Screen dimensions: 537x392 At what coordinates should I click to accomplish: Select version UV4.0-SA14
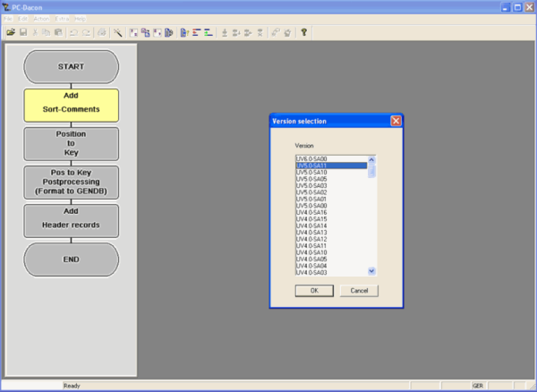pyautogui.click(x=331, y=226)
